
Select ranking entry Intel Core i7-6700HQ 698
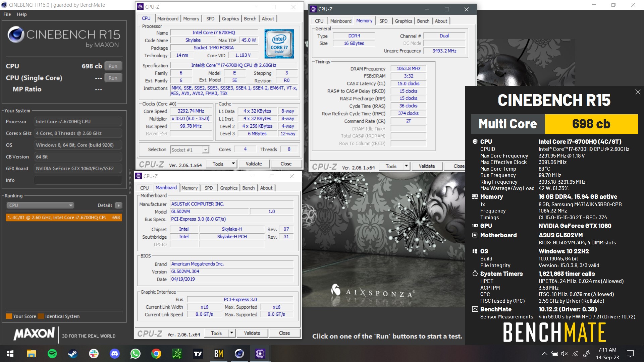[x=64, y=218]
